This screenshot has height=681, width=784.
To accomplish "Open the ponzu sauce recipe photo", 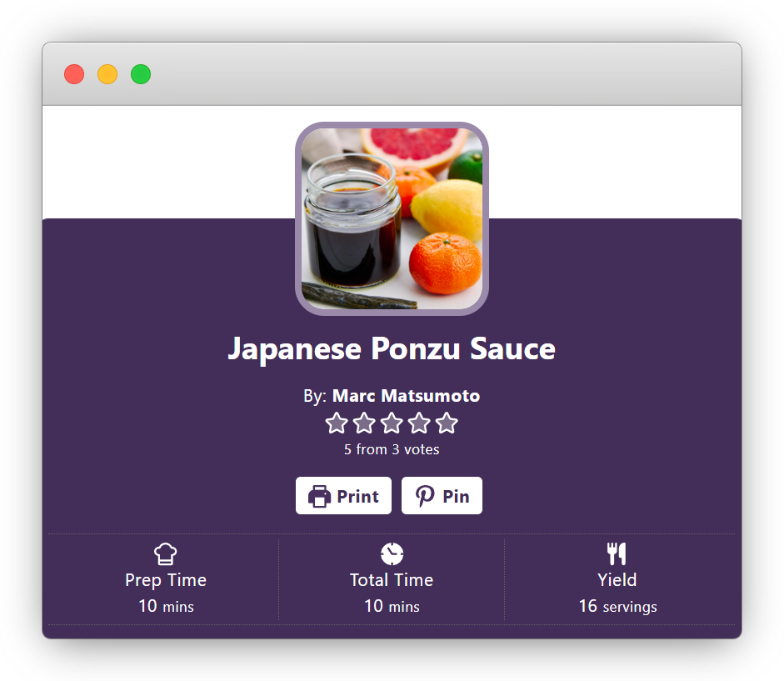I will 392,218.
